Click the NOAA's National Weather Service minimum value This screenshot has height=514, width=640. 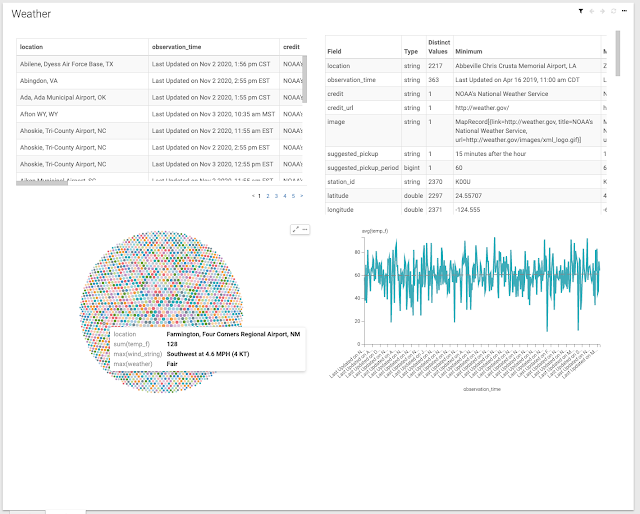click(502, 94)
